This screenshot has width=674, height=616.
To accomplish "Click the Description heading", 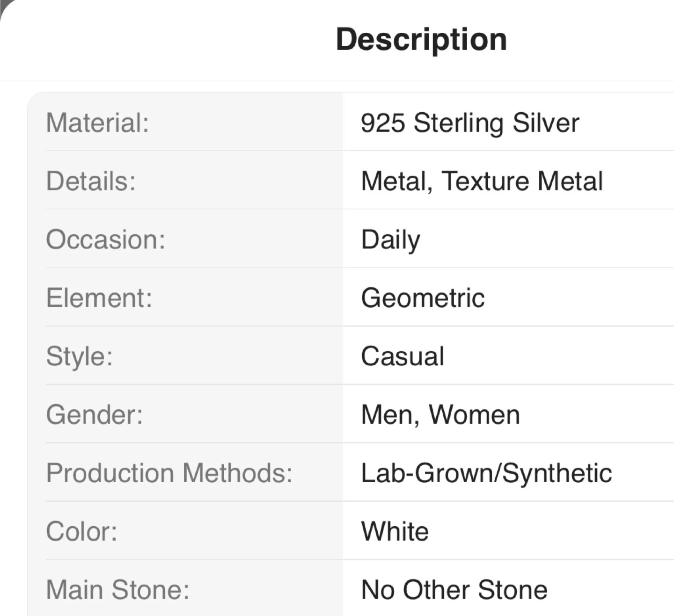I will pos(421,39).
